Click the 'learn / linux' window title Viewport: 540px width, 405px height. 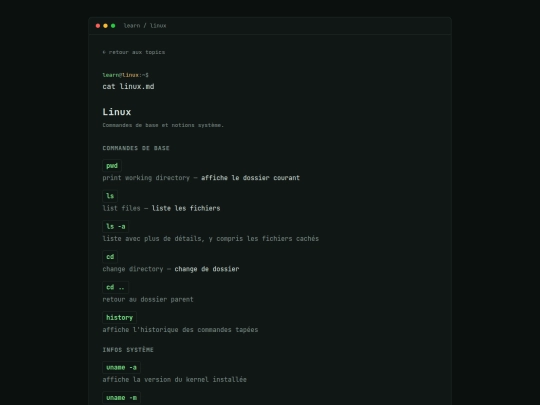click(145, 26)
